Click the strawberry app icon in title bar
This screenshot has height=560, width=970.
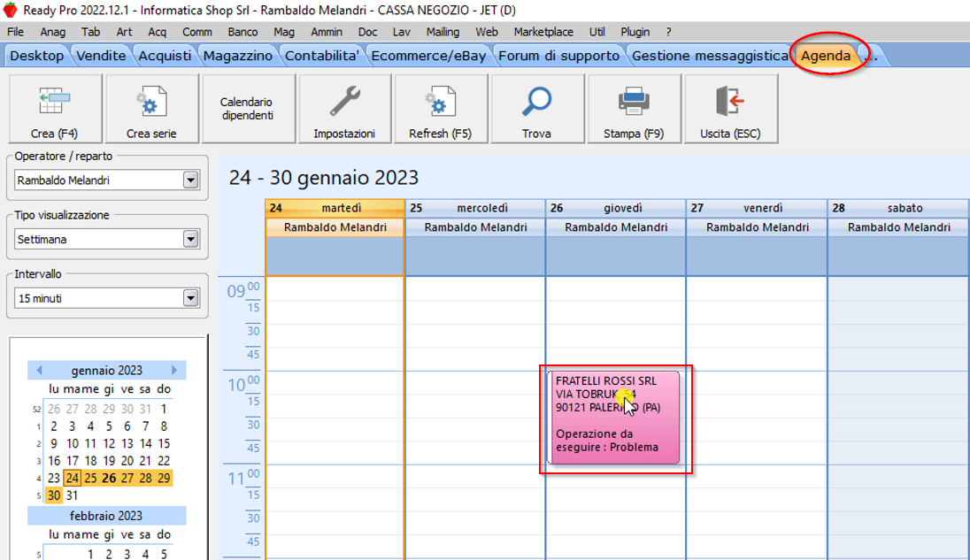[11, 11]
